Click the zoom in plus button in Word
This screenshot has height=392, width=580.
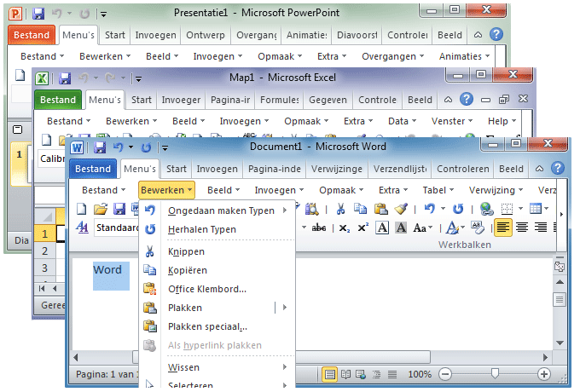pos(544,374)
